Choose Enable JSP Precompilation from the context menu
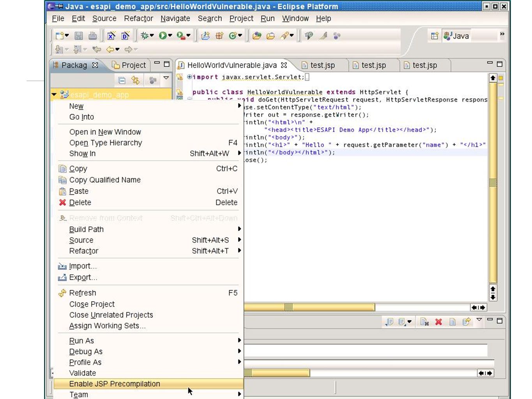This screenshot has height=399, width=532. [148, 384]
